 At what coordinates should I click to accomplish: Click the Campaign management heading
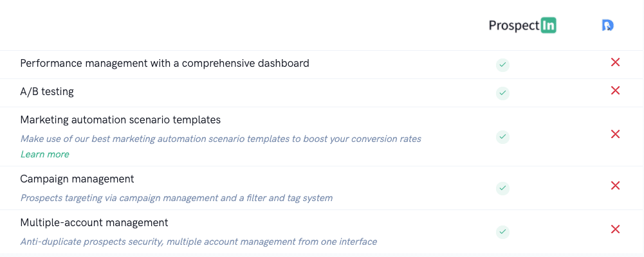[77, 179]
